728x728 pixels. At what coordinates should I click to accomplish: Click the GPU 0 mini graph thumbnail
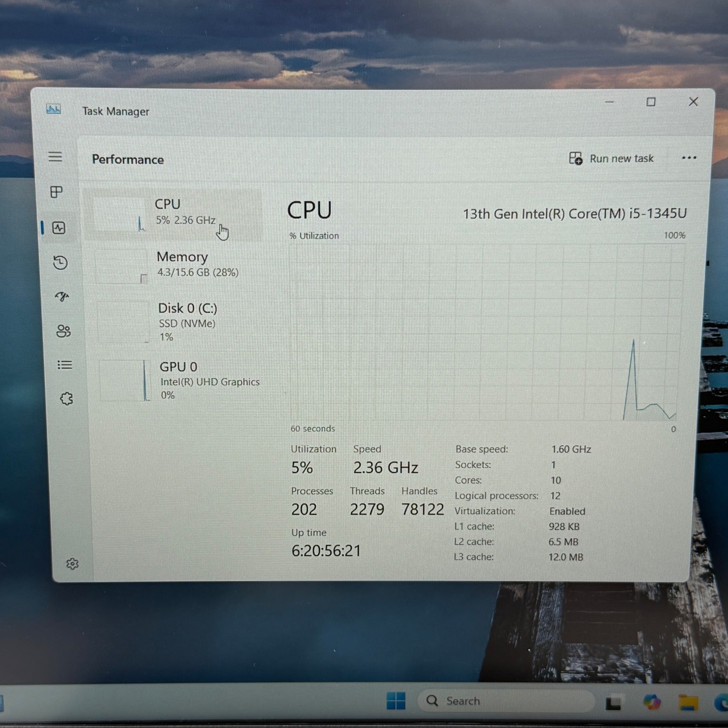click(125, 381)
